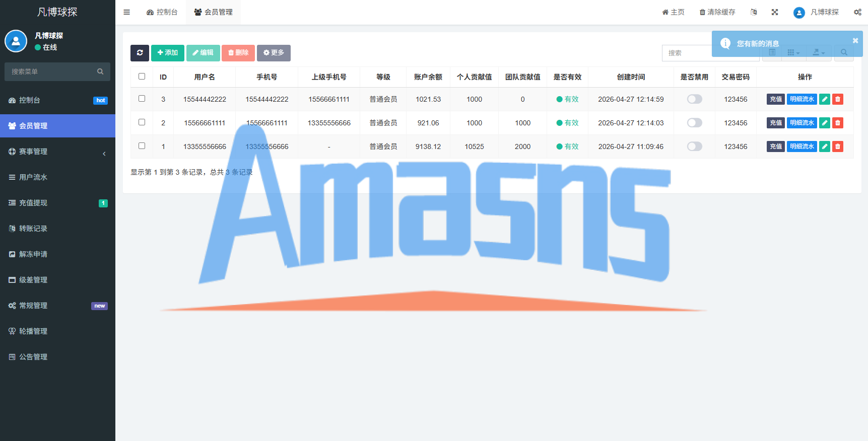Delete the row with username 13355556666
Viewport: 868px width, 441px height.
(838, 146)
